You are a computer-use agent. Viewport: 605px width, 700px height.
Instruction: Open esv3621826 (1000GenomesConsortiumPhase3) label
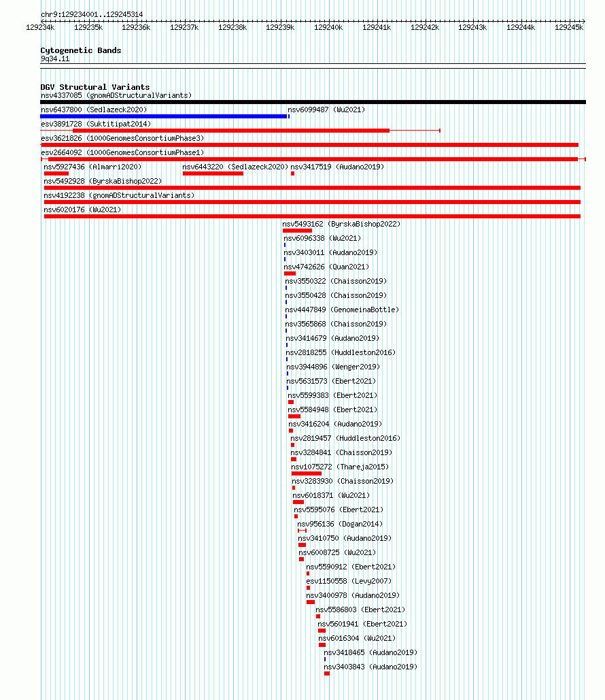click(x=122, y=138)
